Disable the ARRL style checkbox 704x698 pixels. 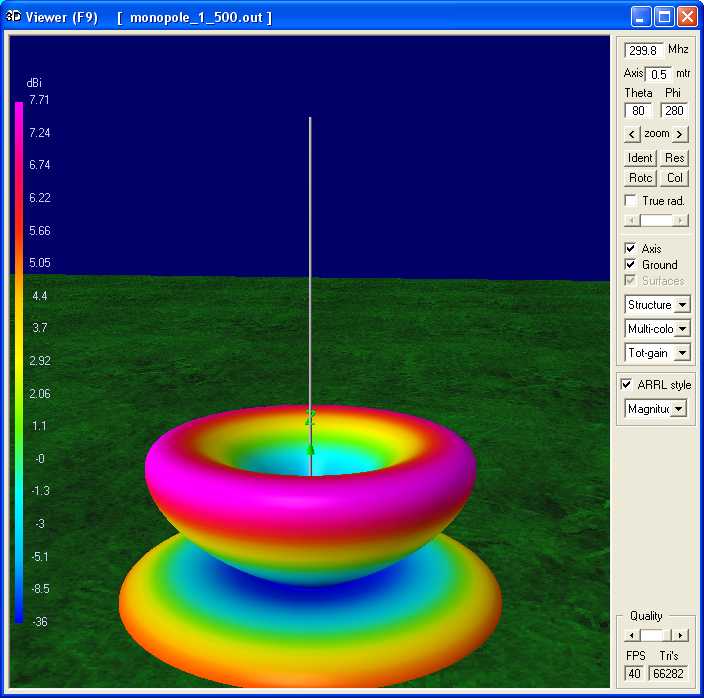click(626, 385)
